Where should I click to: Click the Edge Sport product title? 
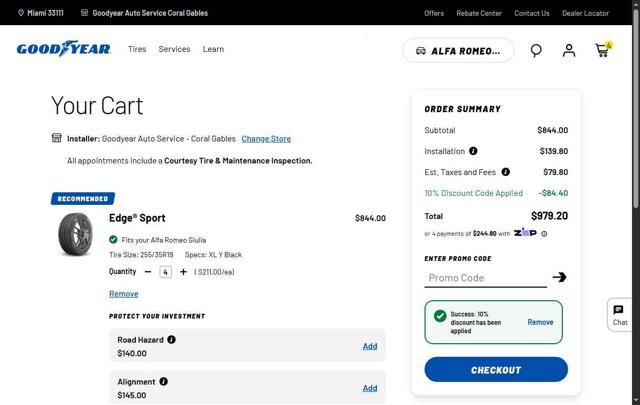pyautogui.click(x=137, y=218)
